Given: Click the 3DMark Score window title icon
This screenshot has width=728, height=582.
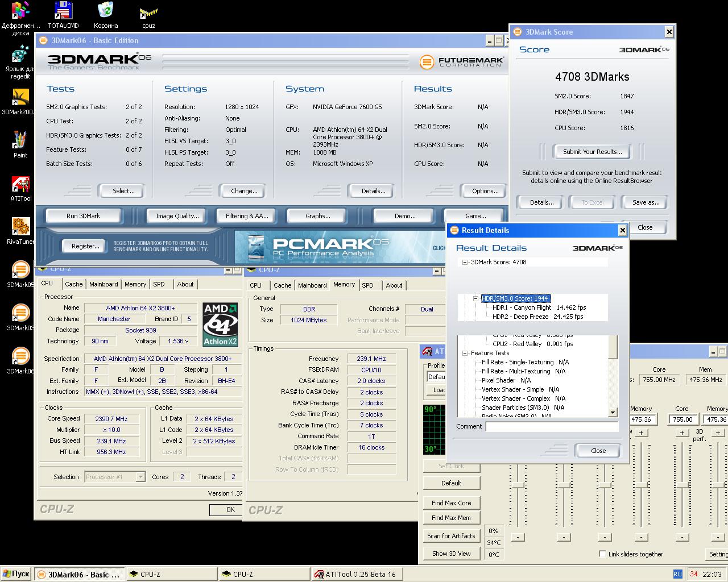Looking at the screenshot, I should click(517, 32).
